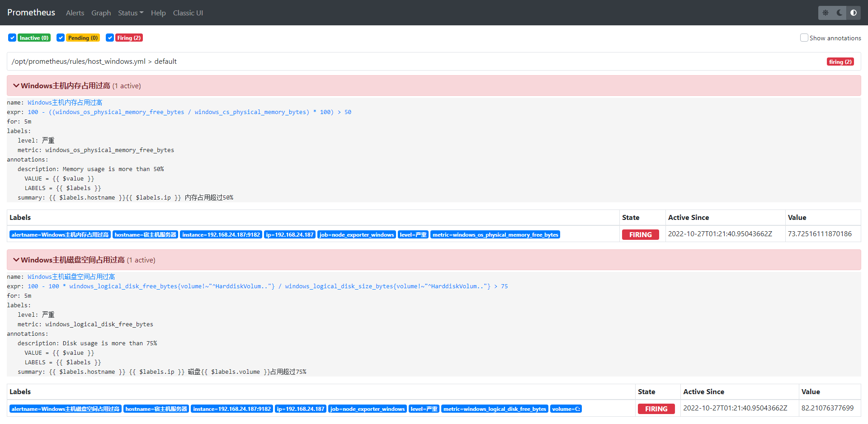Screen dimensions: 868x424
Task: Open the Status dropdown menu
Action: (131, 13)
